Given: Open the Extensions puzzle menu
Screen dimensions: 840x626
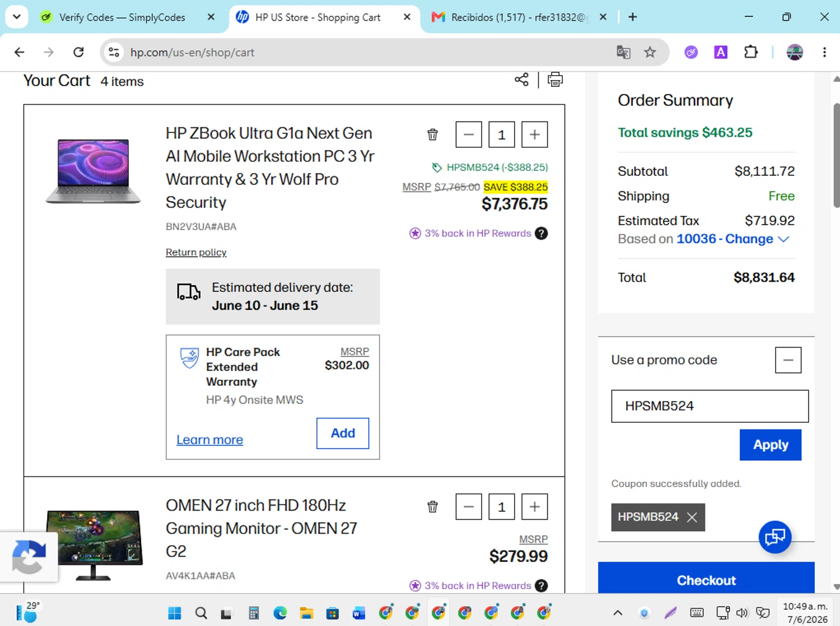Looking at the screenshot, I should tap(751, 52).
